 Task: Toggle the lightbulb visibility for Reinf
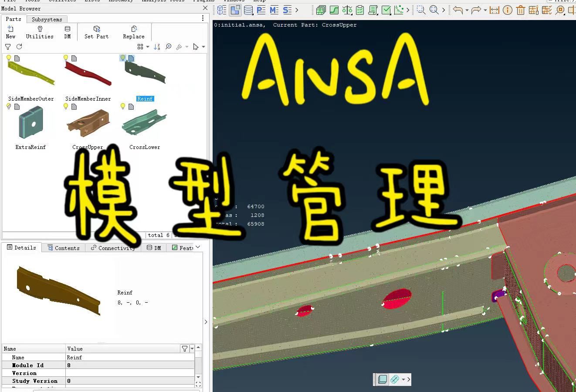coord(123,58)
